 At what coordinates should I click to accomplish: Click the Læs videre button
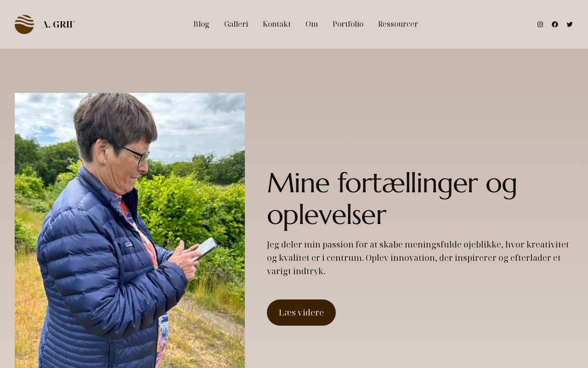[301, 312]
